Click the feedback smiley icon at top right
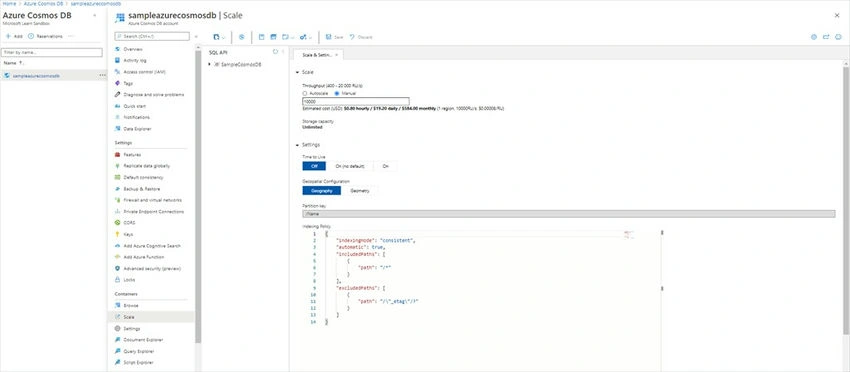 pos(838,37)
